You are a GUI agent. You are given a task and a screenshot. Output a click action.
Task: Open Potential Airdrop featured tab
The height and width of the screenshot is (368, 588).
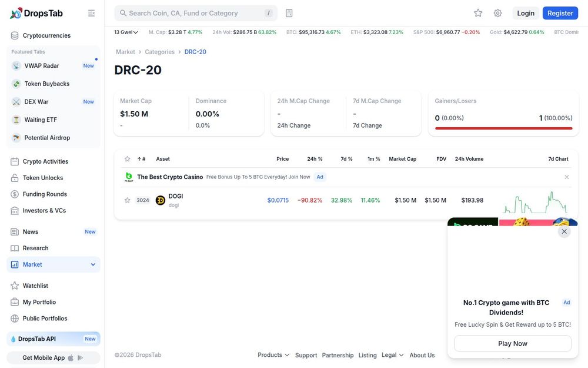pos(54,138)
